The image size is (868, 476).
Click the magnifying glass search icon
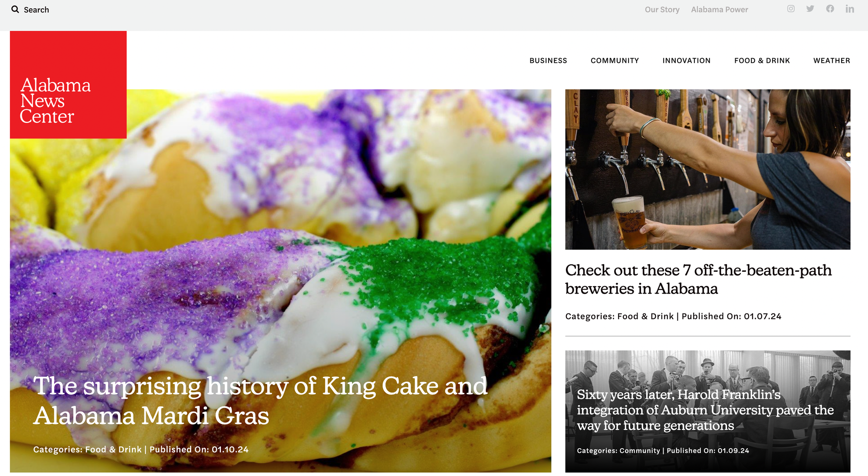15,9
